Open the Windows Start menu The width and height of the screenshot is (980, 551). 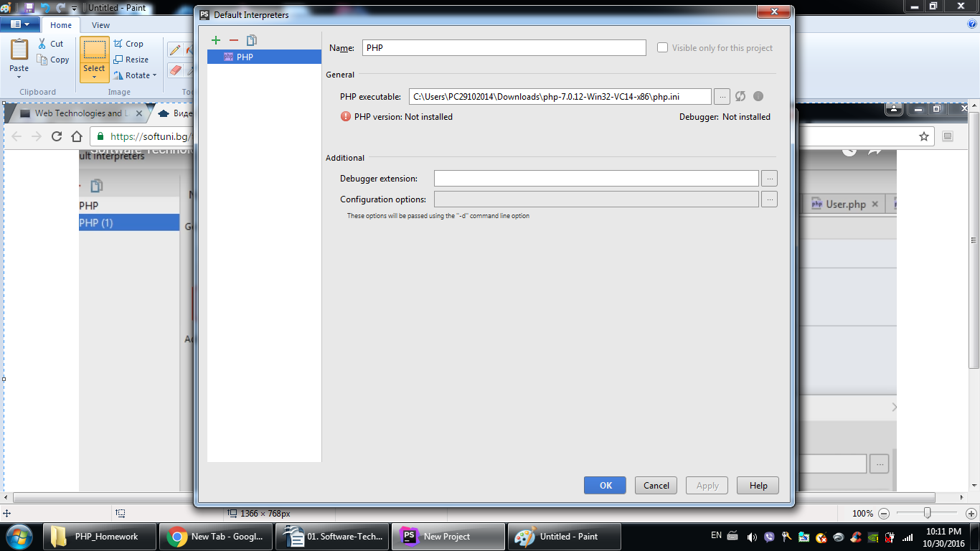19,536
